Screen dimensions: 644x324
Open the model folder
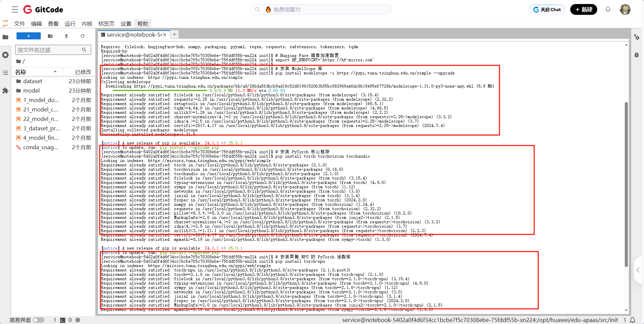click(x=54, y=91)
